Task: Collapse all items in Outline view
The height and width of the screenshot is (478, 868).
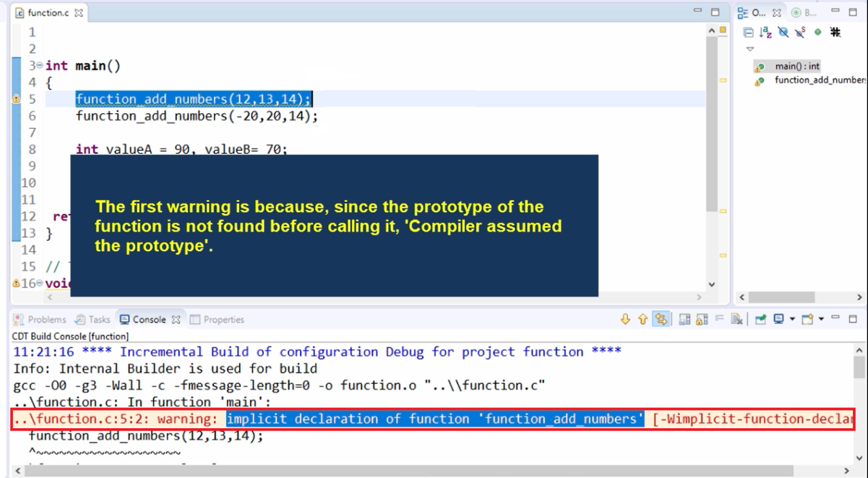Action: coord(748,32)
